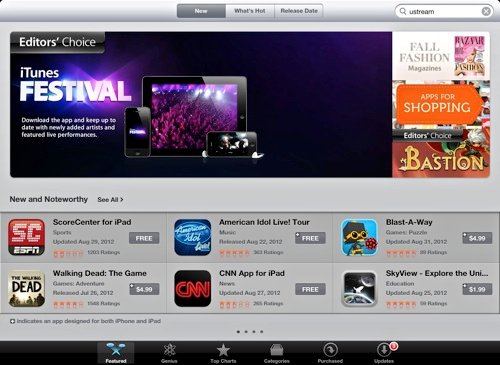Open CNN App for iPad title
Viewport: 500px width, 365px height.
(x=252, y=273)
